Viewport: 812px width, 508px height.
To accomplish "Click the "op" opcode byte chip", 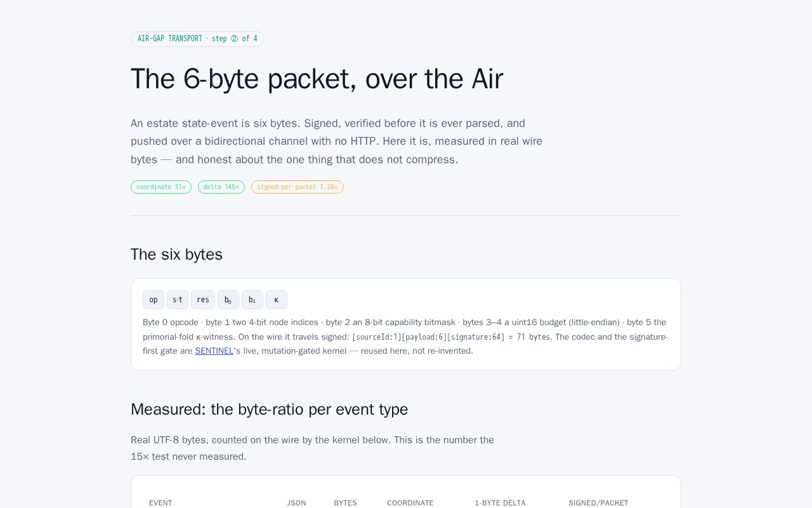I will tap(154, 300).
